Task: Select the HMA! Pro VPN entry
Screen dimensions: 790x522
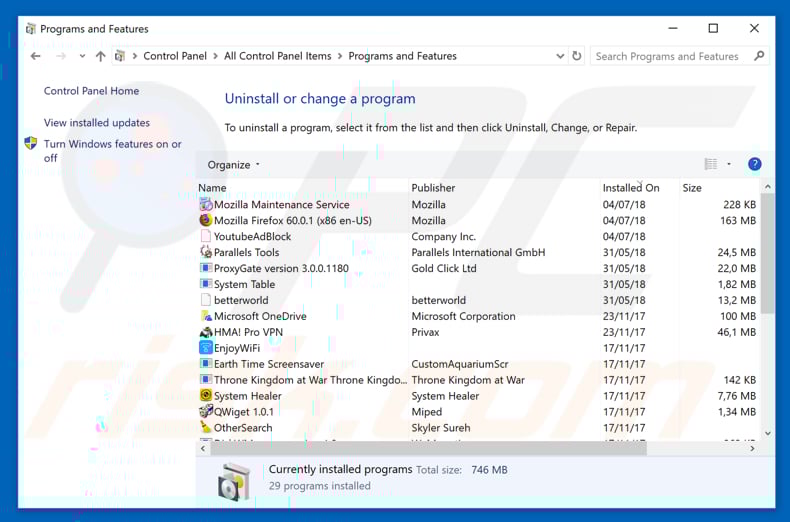Action: coord(248,332)
